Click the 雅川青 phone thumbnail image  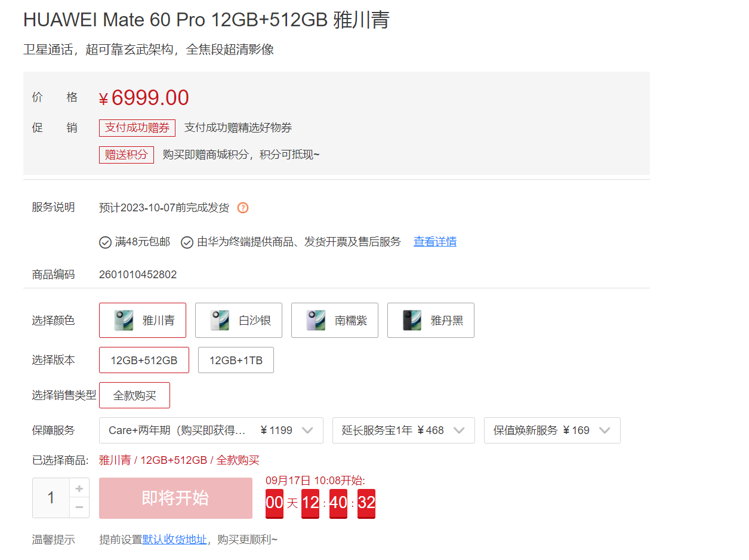click(124, 320)
